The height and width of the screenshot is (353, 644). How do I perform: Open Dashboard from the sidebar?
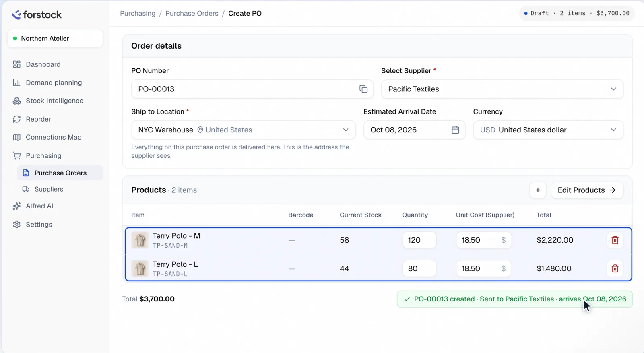coord(56,64)
